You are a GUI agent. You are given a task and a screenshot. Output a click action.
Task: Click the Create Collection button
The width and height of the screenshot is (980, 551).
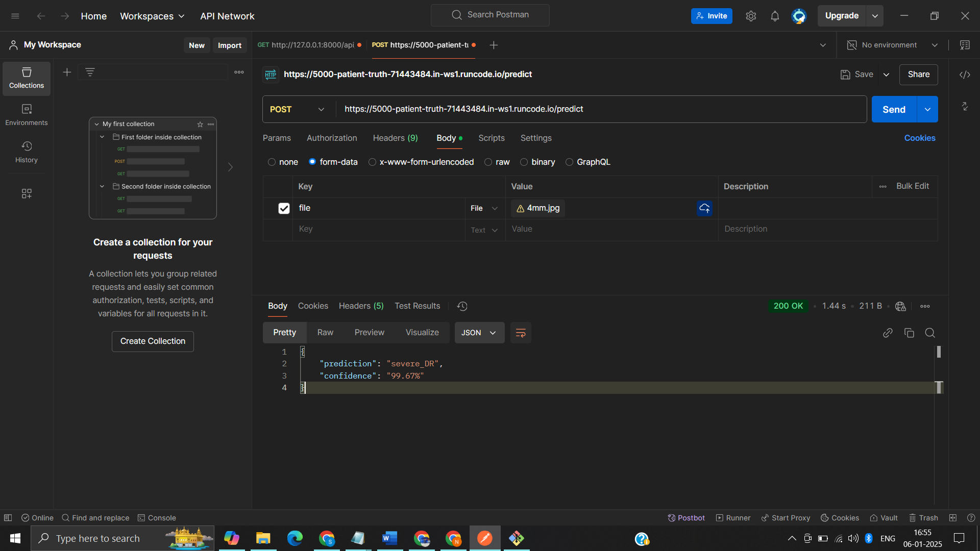[153, 341]
